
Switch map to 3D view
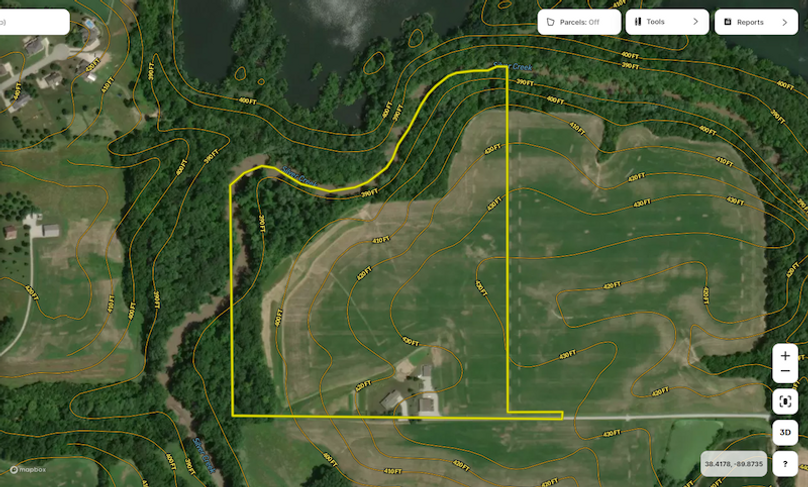pyautogui.click(x=785, y=433)
